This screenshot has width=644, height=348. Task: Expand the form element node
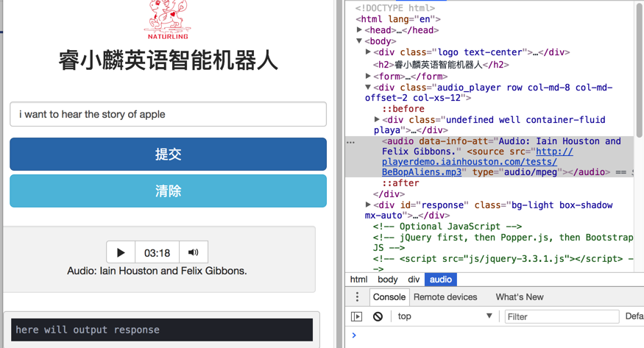(x=369, y=76)
